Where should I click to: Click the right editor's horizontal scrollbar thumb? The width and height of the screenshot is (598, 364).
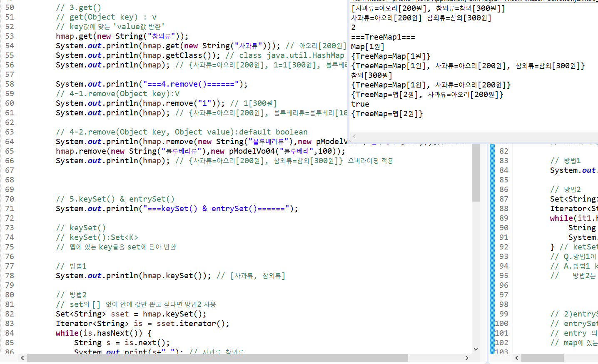point(543,358)
